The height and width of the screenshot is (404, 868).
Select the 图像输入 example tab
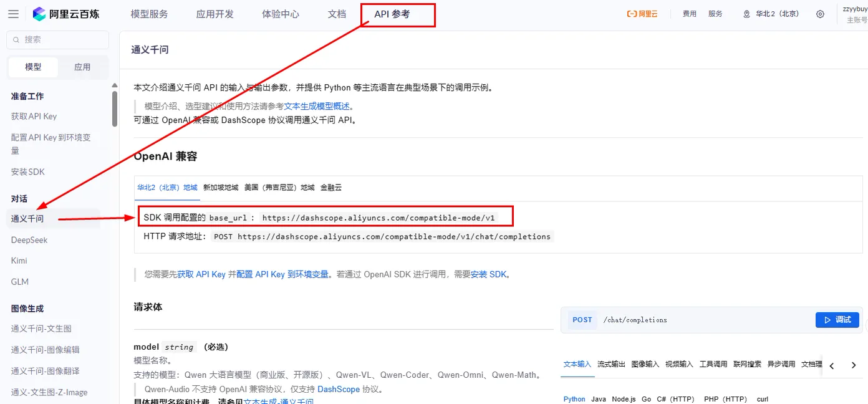pyautogui.click(x=645, y=364)
